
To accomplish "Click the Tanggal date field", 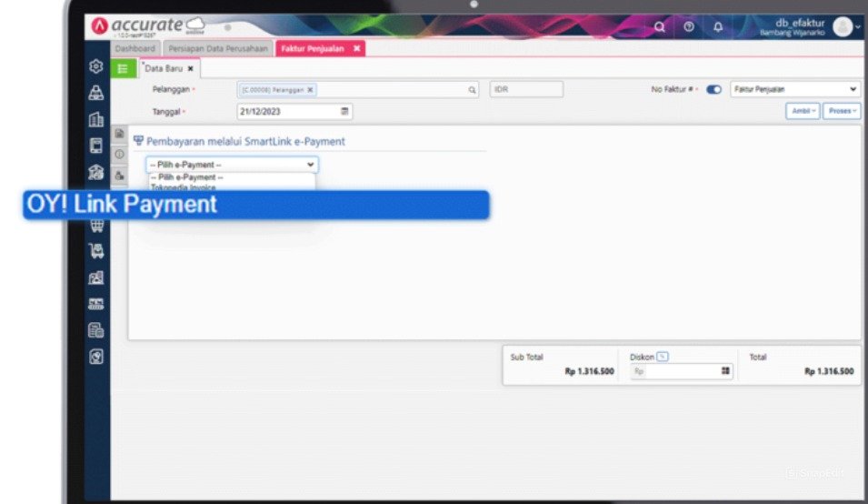I will pos(294,111).
